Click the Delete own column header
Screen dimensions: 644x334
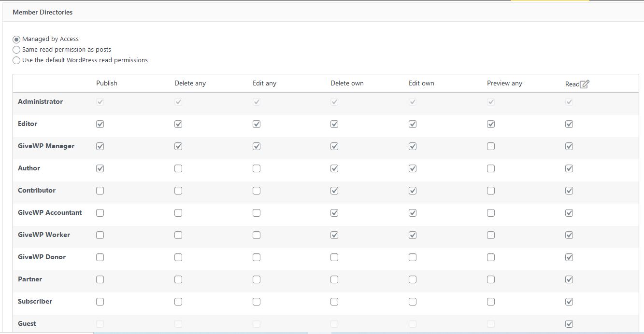point(347,83)
